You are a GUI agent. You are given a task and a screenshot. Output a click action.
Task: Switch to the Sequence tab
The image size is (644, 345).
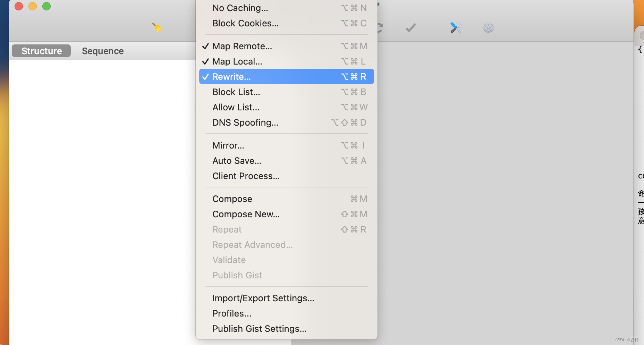(103, 51)
